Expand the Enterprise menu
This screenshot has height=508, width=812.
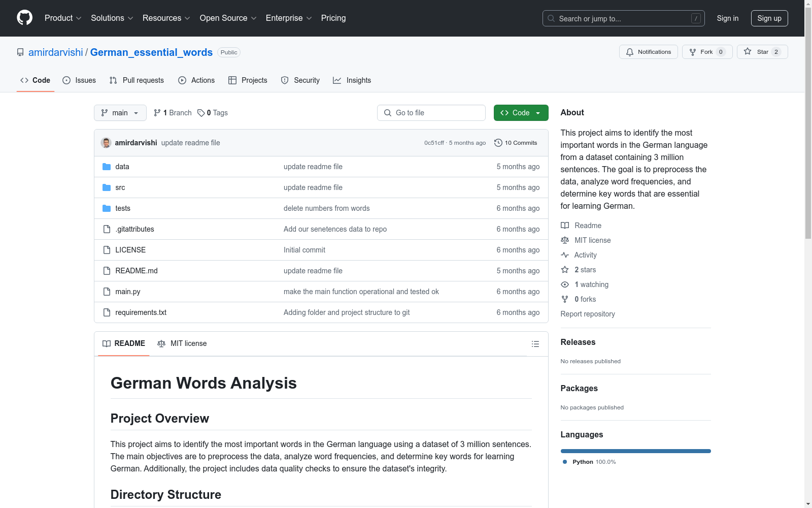(x=289, y=18)
